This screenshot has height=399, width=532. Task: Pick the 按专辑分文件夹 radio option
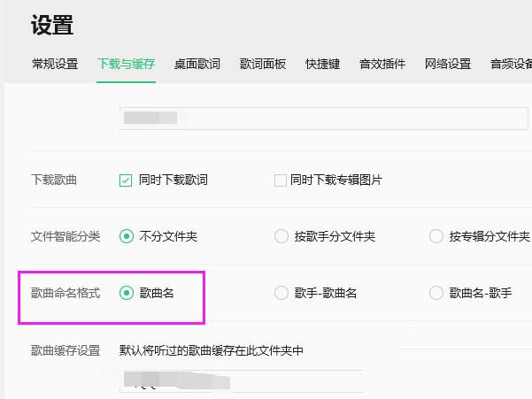pos(436,236)
